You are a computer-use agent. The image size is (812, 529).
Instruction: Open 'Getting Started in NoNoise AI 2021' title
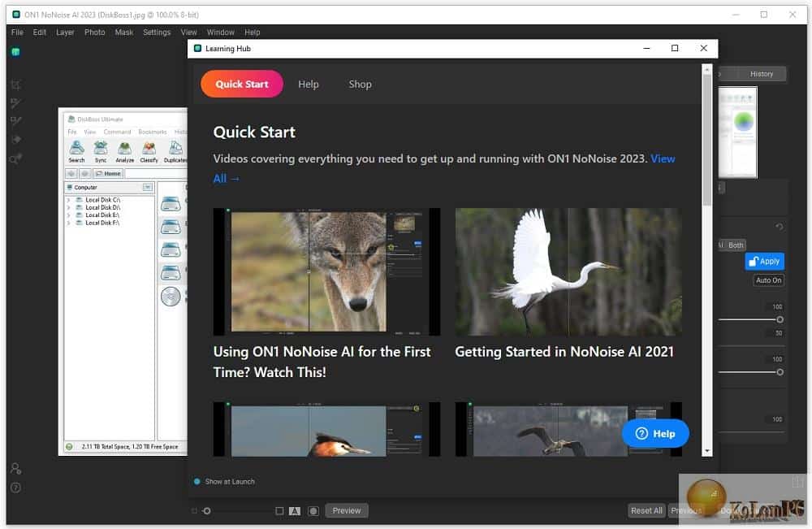coord(564,352)
